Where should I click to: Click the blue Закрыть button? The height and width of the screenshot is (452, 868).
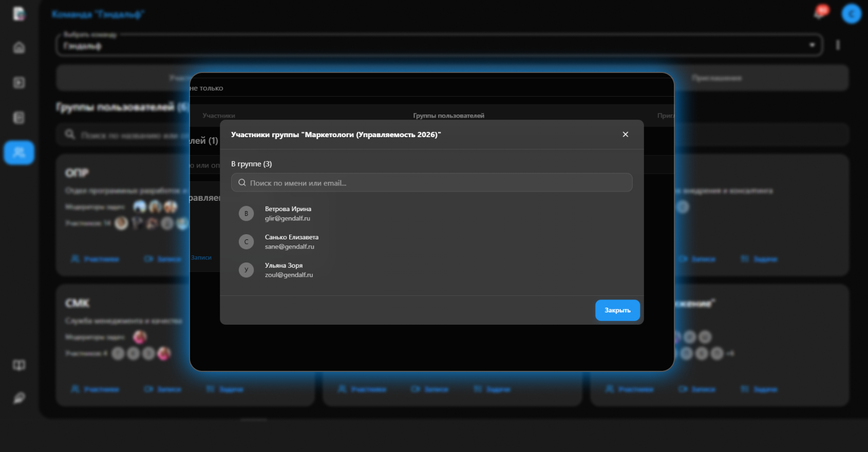[617, 310]
